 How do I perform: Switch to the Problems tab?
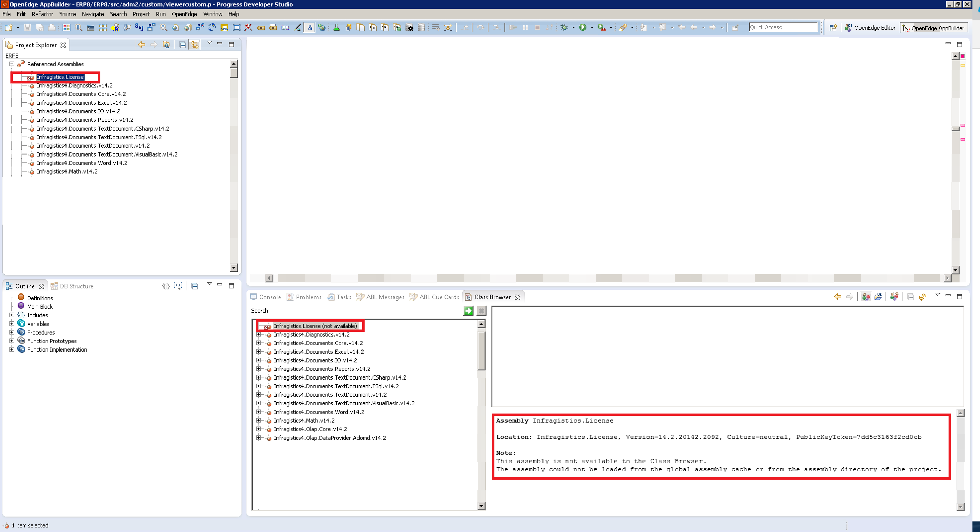[x=304, y=297]
